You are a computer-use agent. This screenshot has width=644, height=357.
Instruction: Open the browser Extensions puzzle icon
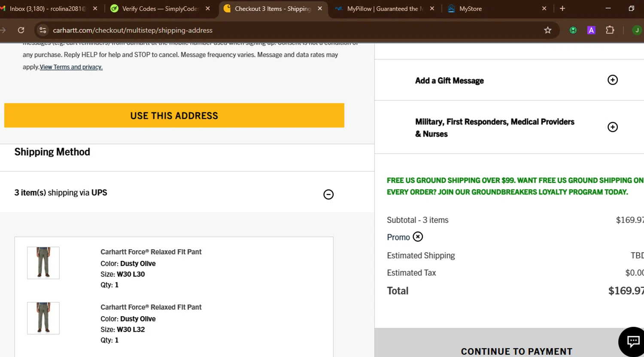[x=610, y=30]
